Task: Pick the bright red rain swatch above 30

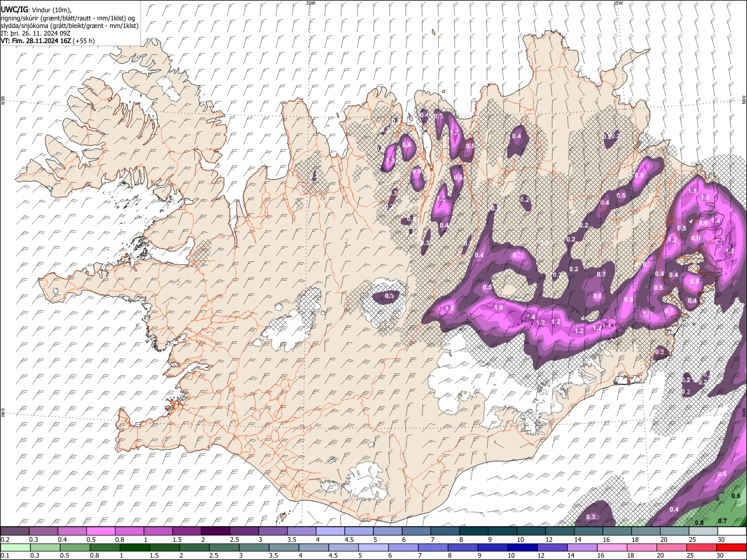Action: point(731,548)
